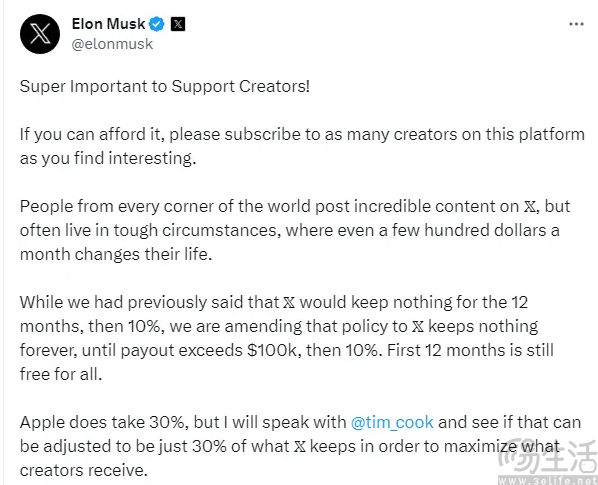The image size is (598, 485).
Task: Click the '$100k' amount in the post
Action: (x=272, y=350)
